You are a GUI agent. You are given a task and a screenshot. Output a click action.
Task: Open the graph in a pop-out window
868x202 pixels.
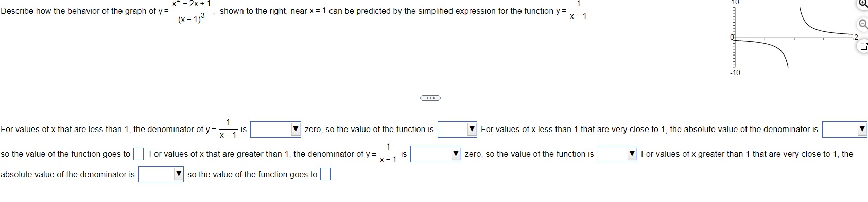pyautogui.click(x=863, y=47)
